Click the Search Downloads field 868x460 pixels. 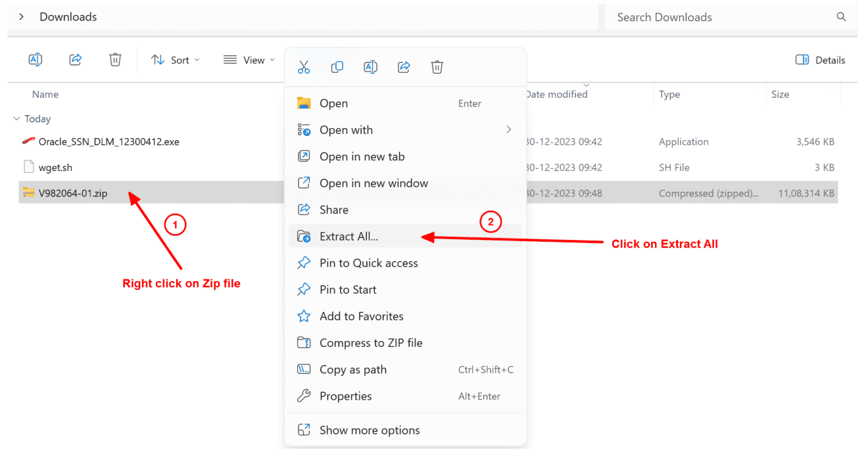tap(690, 16)
